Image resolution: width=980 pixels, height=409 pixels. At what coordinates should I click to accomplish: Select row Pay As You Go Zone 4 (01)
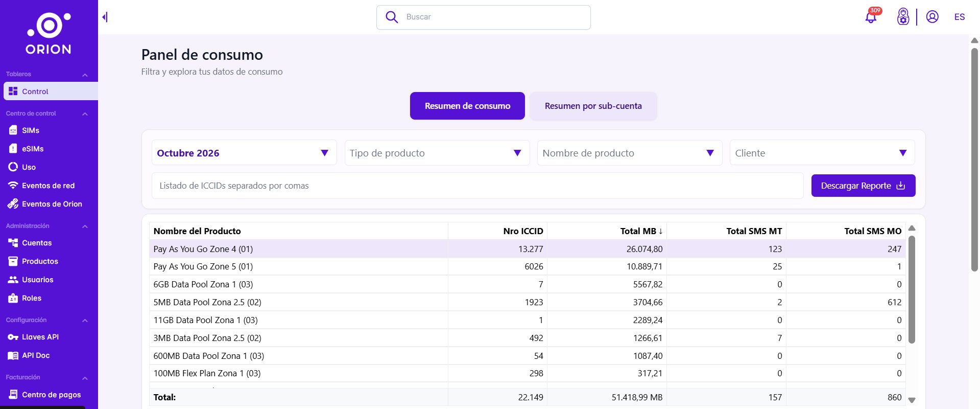pos(528,249)
